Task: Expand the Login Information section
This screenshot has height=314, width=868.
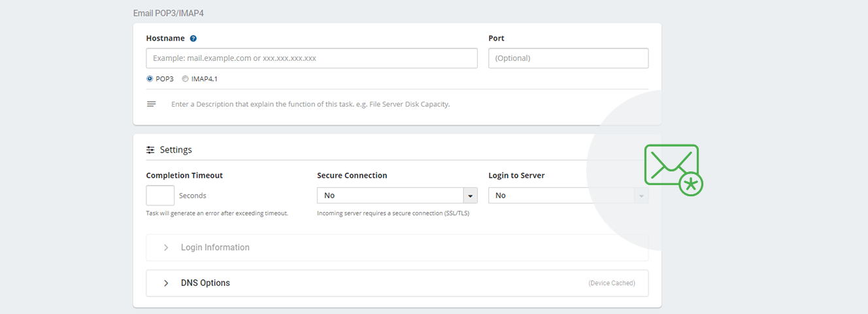Action: [397, 247]
